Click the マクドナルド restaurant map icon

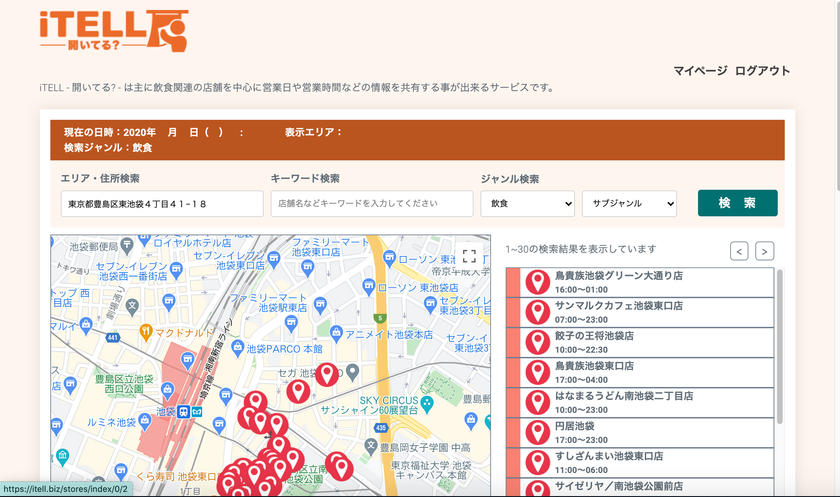tap(146, 332)
